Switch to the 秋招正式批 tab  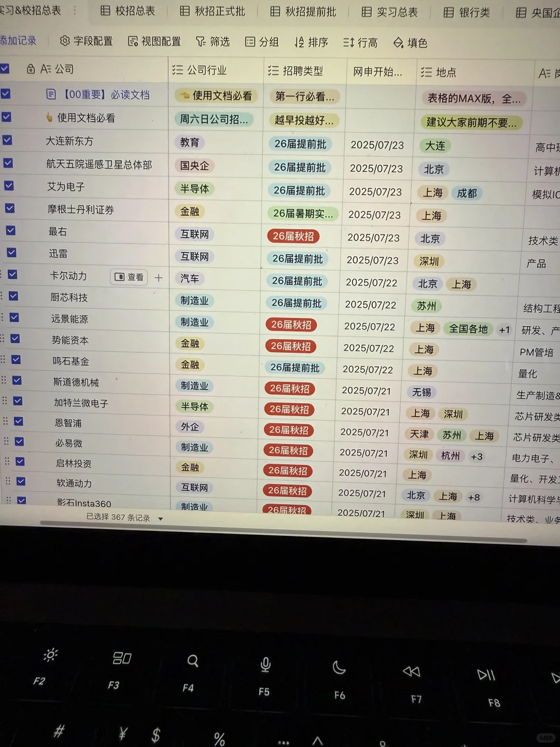pos(213,11)
